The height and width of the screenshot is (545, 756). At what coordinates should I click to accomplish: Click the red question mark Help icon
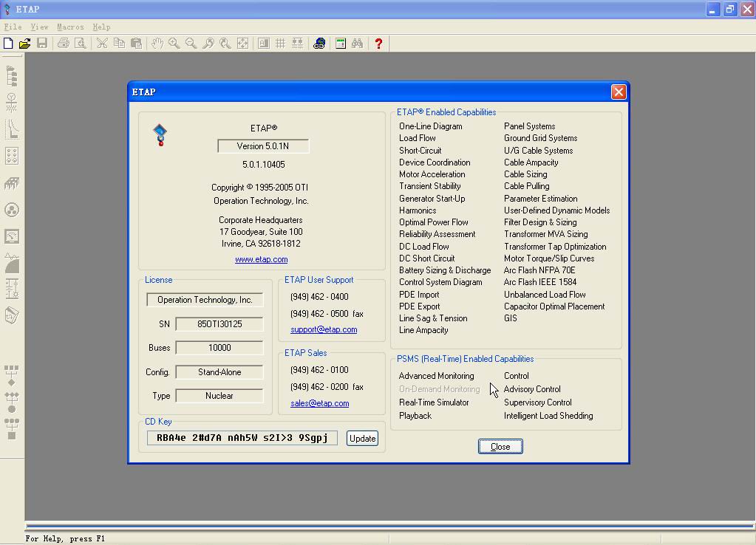coord(378,44)
